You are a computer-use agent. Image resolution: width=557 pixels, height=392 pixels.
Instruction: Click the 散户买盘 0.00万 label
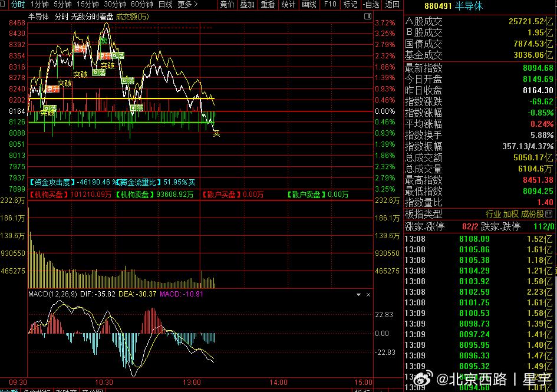[x=233, y=195]
